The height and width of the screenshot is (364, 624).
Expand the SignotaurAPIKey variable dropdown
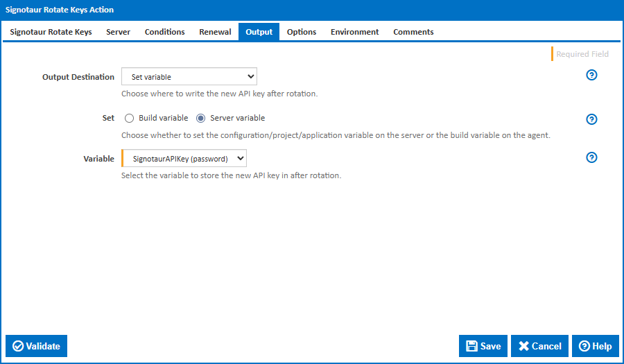pyautogui.click(x=184, y=159)
